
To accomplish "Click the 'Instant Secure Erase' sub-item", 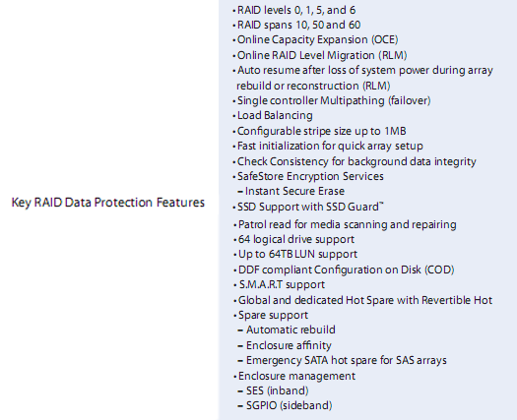I will 291,192.
